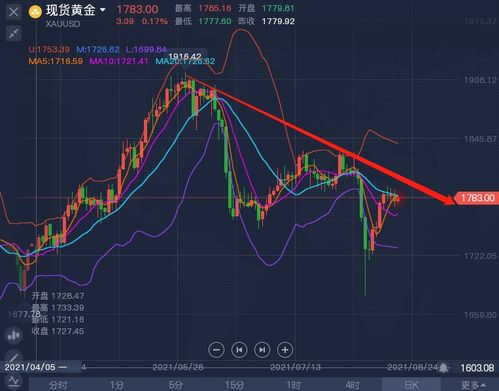This screenshot has height=391, width=499.
Task: Click the 开盘 1779.81 open value
Action: click(266, 8)
